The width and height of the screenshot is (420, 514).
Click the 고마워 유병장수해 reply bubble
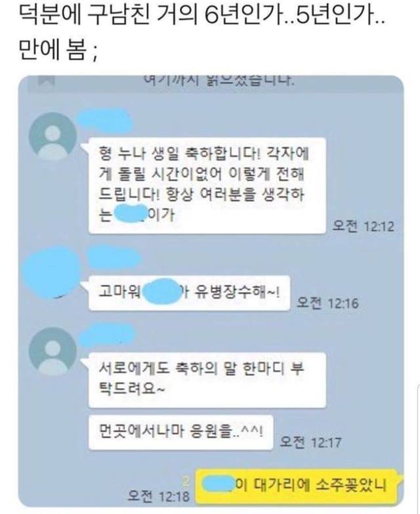coord(190,293)
